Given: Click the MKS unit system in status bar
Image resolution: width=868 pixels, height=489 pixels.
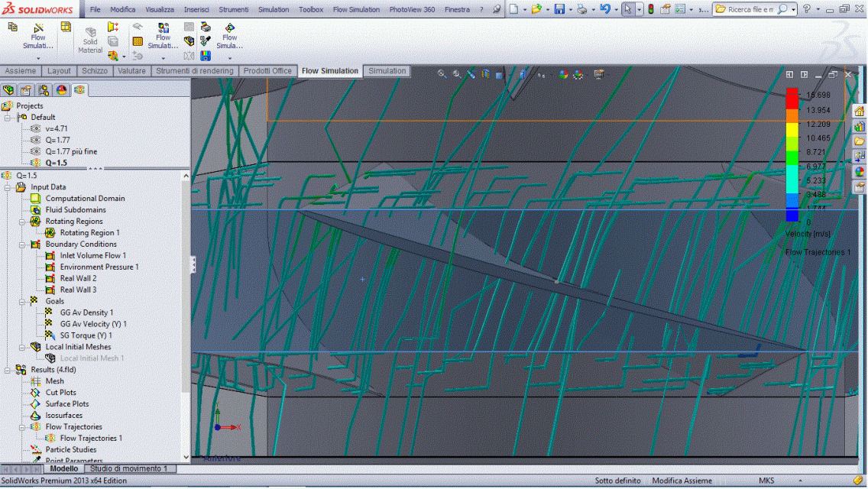Looking at the screenshot, I should click(x=766, y=481).
